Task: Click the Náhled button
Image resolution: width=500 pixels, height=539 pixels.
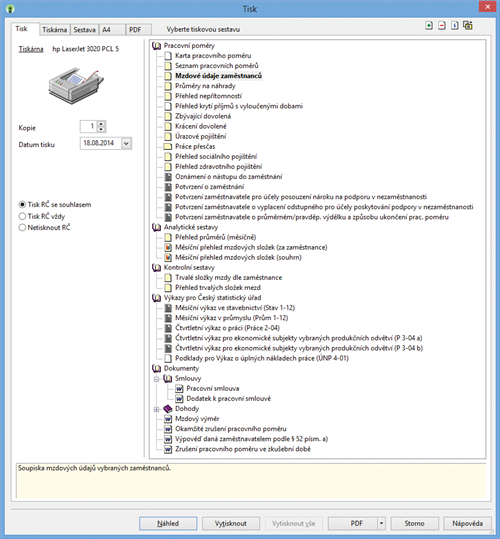Action: 168,524
